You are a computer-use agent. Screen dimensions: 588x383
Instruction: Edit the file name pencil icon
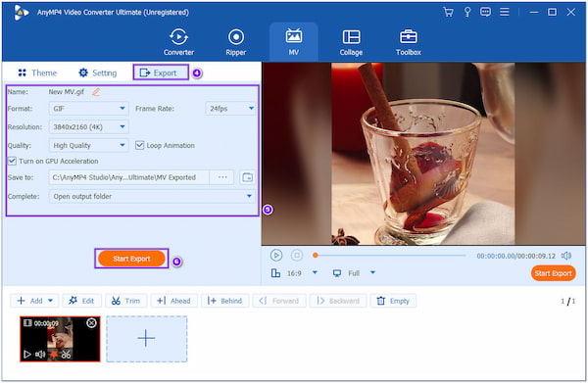96,92
